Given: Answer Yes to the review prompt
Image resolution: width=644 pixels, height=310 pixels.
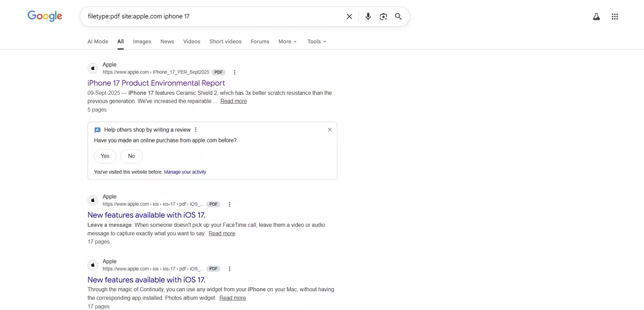Looking at the screenshot, I should click(105, 156).
